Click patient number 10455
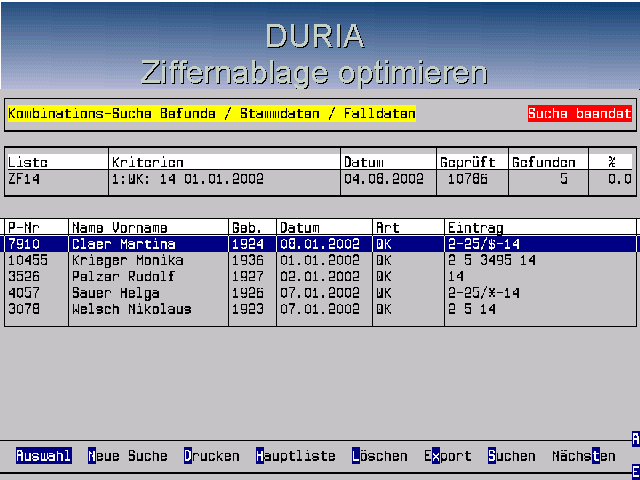This screenshot has width=640, height=480. click(28, 260)
